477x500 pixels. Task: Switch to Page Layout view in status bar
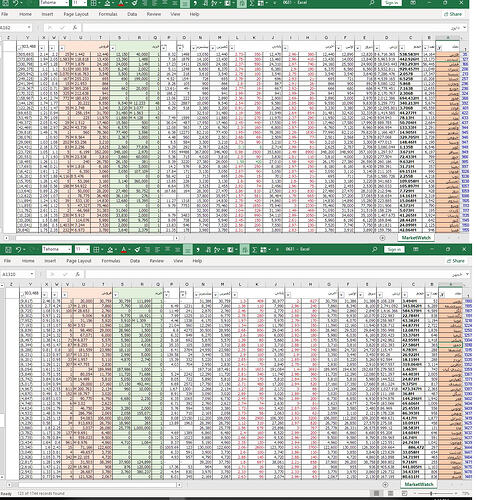(x=390, y=493)
